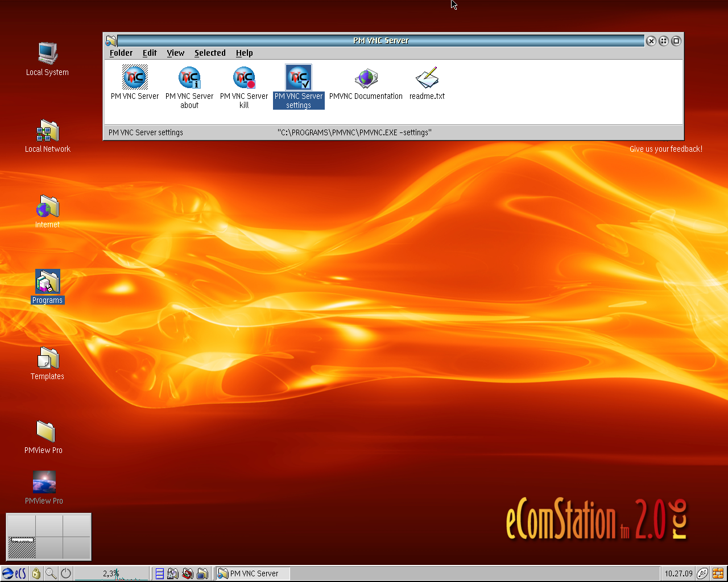Click the drives folder tray icon in taskbar
Viewport: 728px width, 582px height.
point(173,573)
